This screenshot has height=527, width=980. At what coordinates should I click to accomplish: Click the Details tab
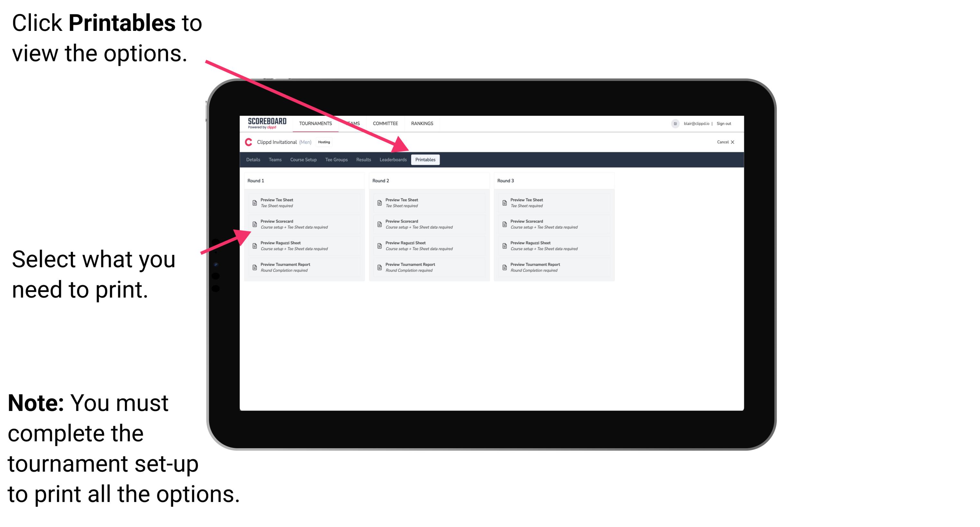click(253, 160)
